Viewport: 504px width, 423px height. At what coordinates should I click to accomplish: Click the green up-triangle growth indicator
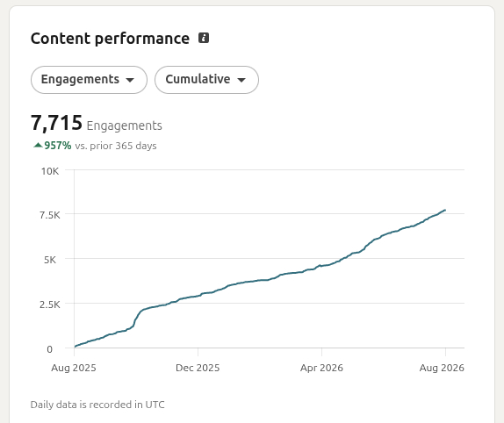click(x=38, y=145)
